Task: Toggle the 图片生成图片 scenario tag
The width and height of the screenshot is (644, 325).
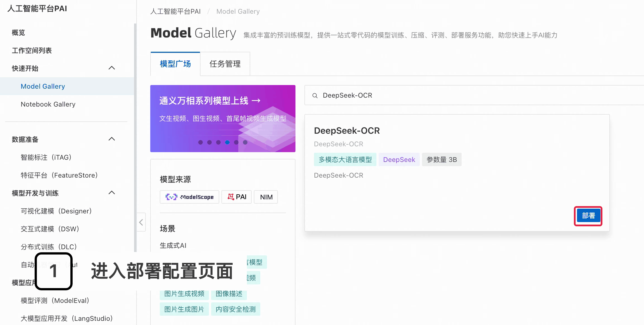Action: tap(184, 309)
